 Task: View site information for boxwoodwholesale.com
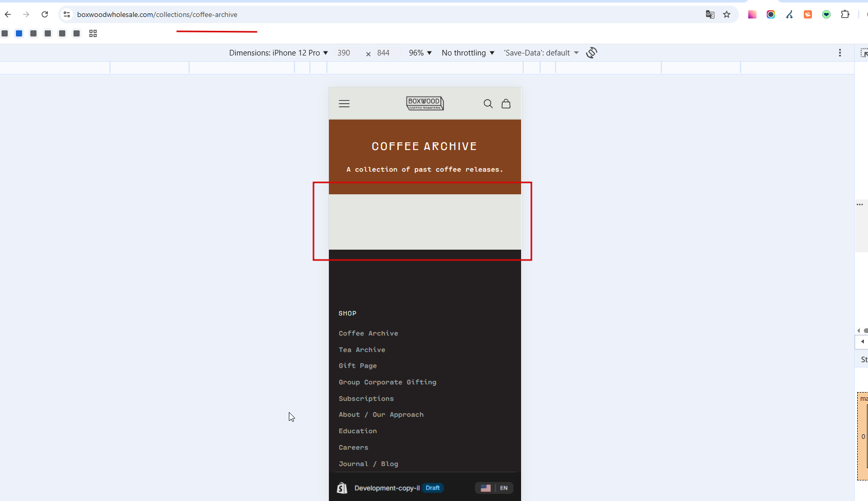coord(67,14)
